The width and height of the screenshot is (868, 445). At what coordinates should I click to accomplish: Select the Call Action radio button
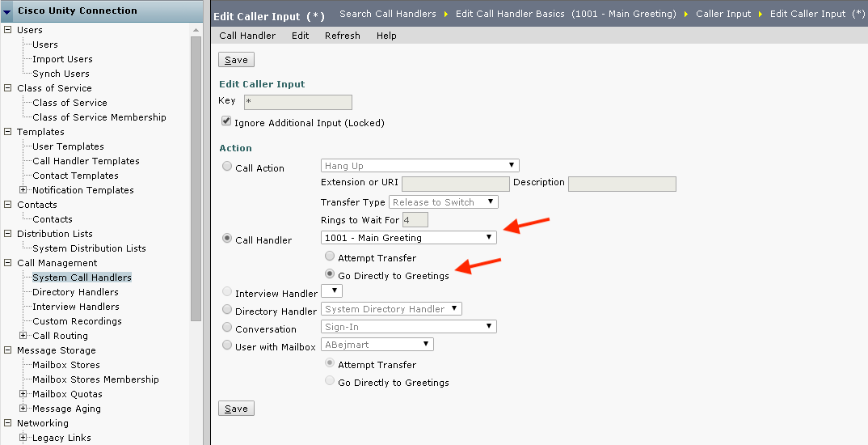click(227, 166)
